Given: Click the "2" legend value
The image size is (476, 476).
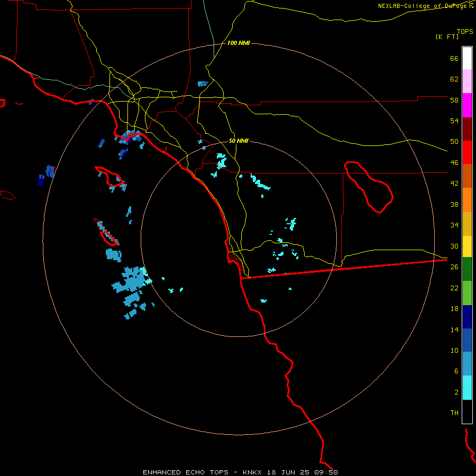Looking at the screenshot, I should 456,392.
